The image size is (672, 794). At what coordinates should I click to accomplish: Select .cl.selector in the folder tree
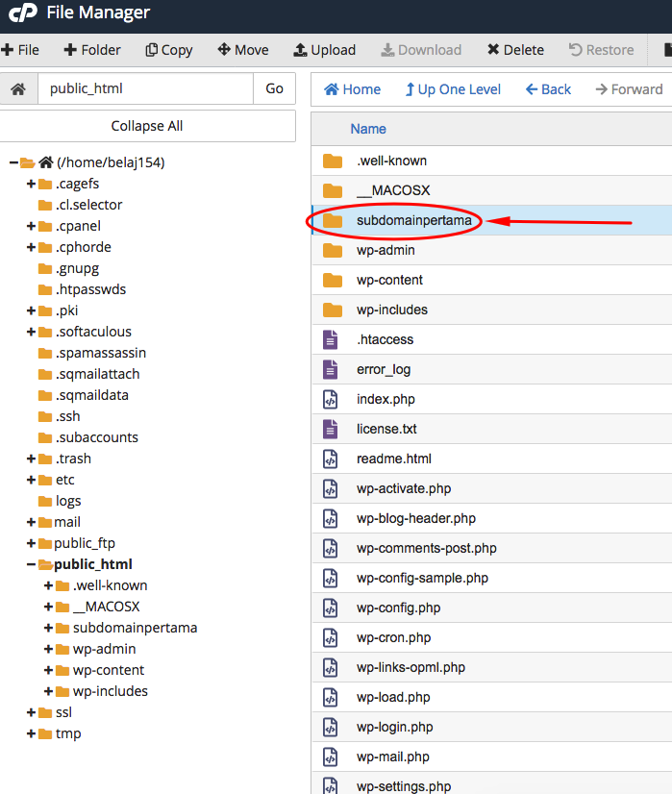(89, 205)
